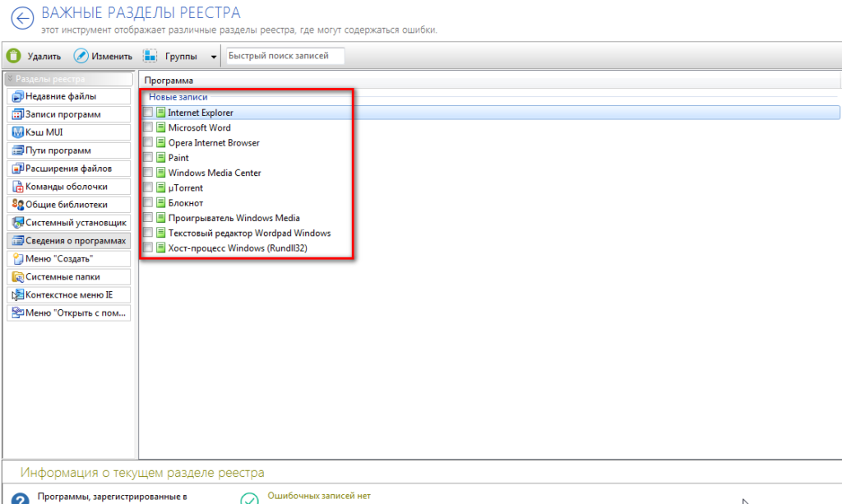
Task: Click the Internet Explorer record icon
Action: (160, 112)
